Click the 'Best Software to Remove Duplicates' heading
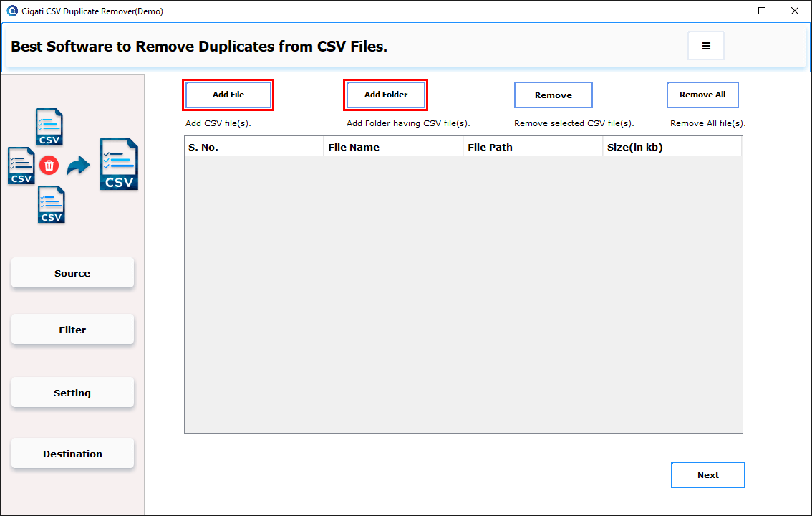 (199, 47)
